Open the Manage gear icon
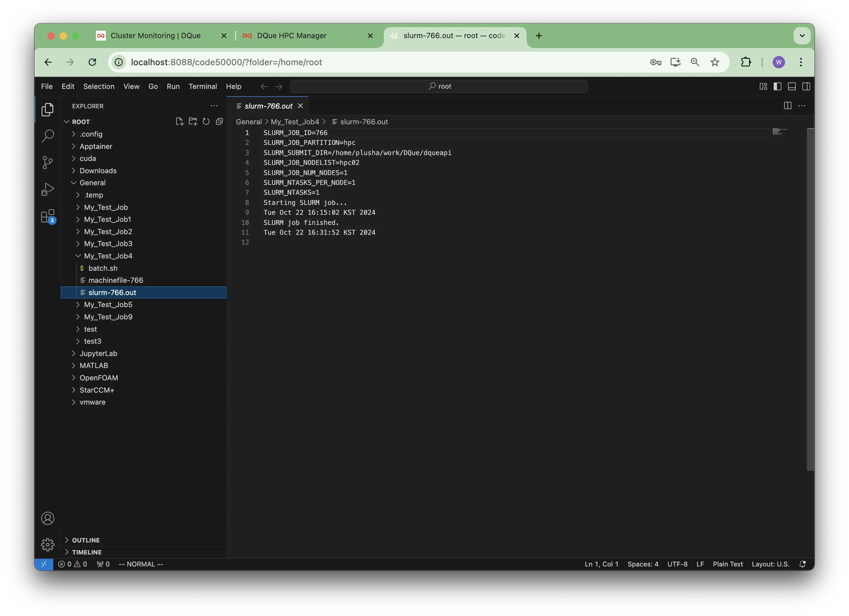The width and height of the screenshot is (849, 616). click(48, 545)
